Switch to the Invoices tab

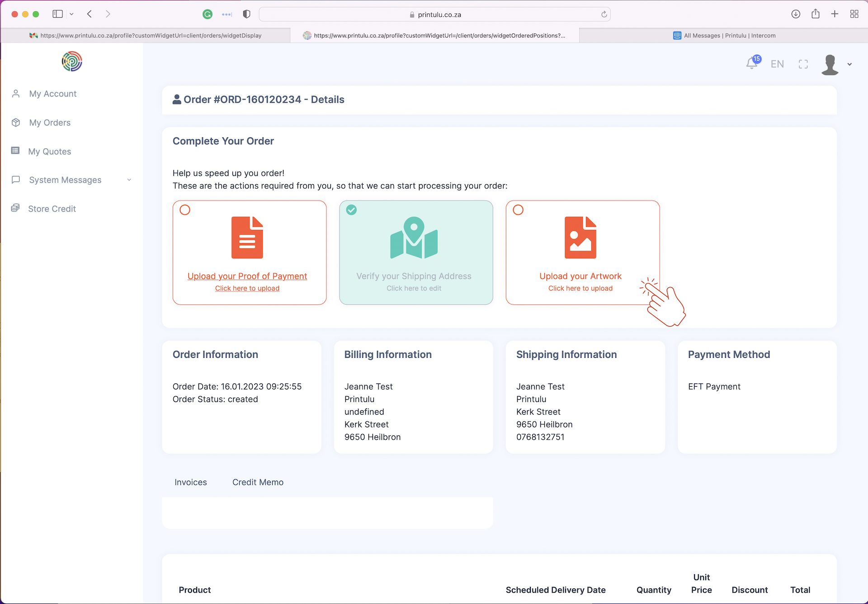click(x=191, y=482)
